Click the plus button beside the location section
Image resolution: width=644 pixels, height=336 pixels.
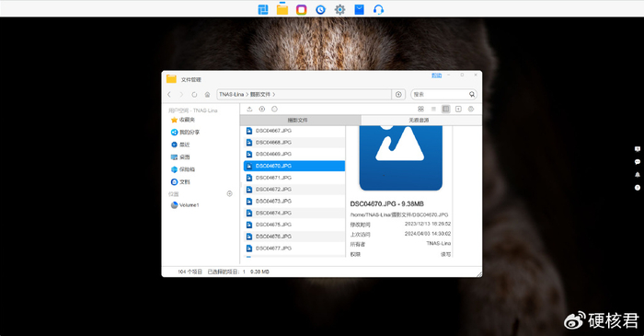pos(230,193)
